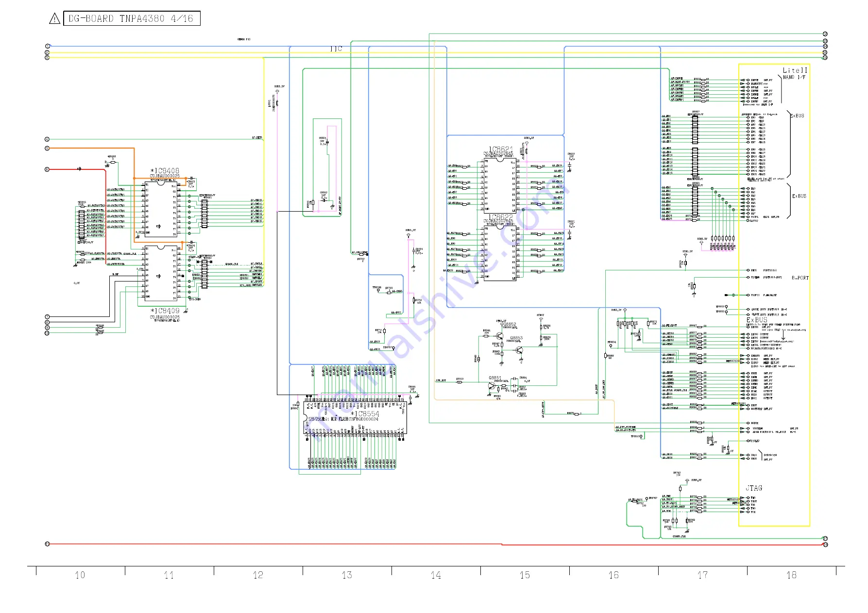Screen dimensions: 868x613
Task: Click the JTAG section label
Action: (x=754, y=488)
